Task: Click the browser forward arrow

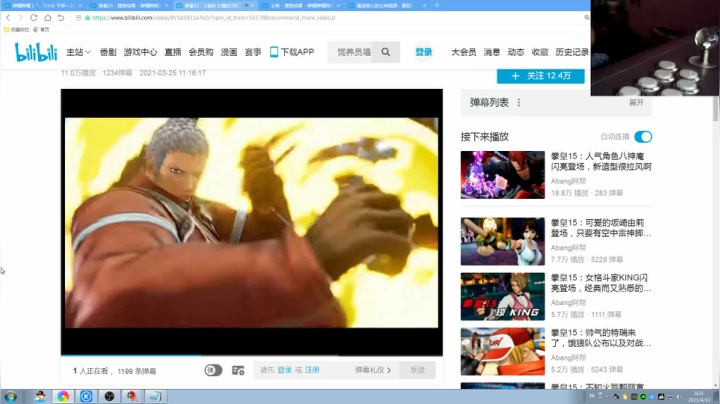Action: point(20,17)
